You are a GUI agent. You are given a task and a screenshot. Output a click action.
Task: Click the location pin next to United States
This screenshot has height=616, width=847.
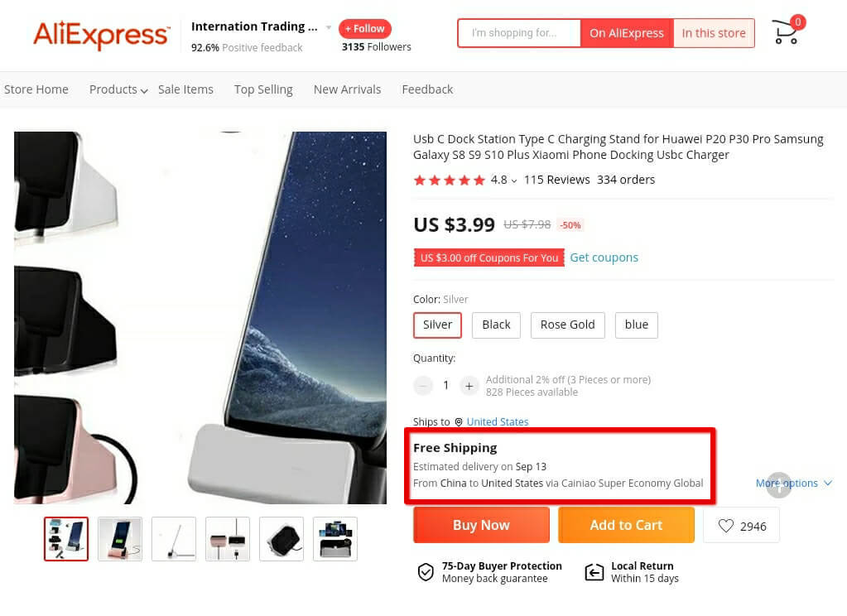coord(459,422)
